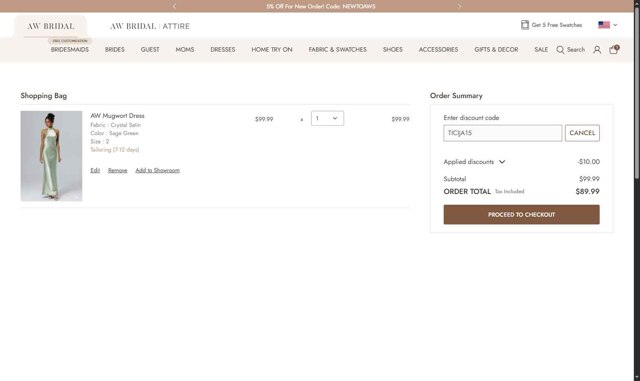Click the Search text label
Viewport: 640px width, 381px height.
[576, 49]
